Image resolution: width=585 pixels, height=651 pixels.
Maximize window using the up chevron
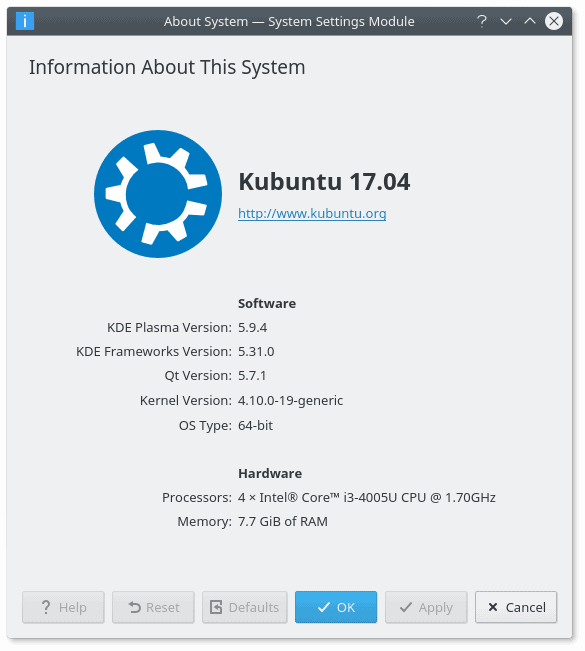tap(530, 21)
